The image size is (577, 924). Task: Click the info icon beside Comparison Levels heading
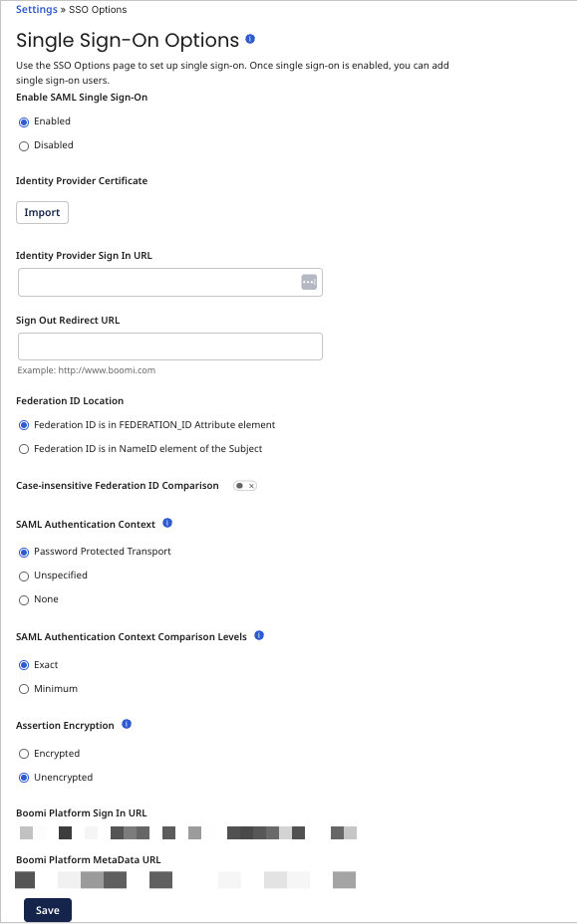[259, 635]
